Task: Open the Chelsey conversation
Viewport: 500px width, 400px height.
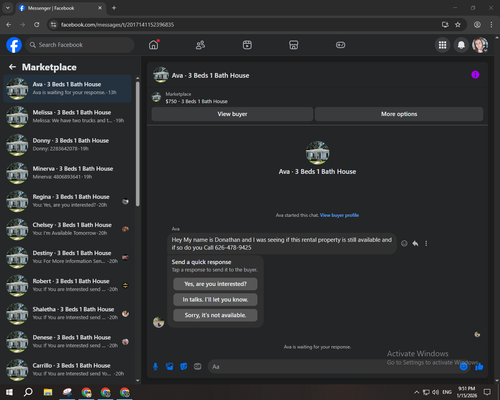Action: coord(68,229)
